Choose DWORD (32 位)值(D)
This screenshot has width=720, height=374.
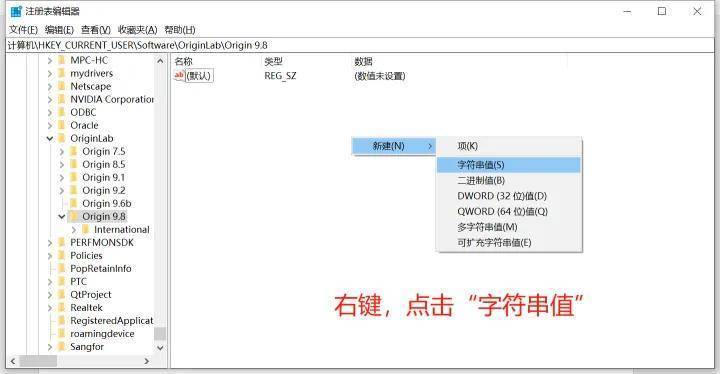pyautogui.click(x=509, y=196)
